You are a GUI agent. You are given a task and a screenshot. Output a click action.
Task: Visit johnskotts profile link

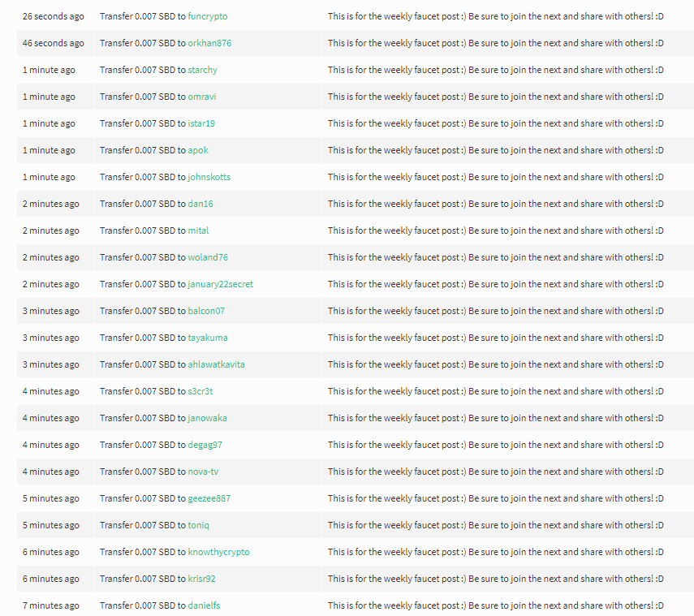(x=209, y=177)
